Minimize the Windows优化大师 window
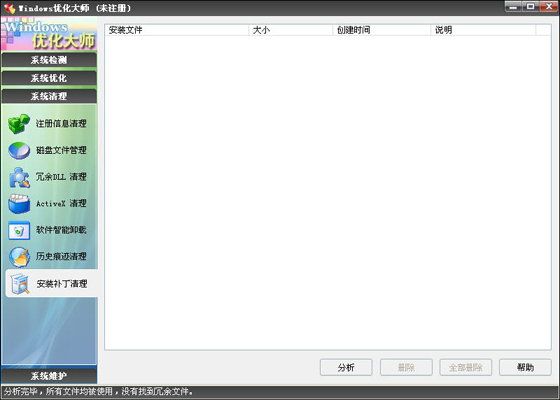This screenshot has width=560, height=400. click(x=513, y=6)
